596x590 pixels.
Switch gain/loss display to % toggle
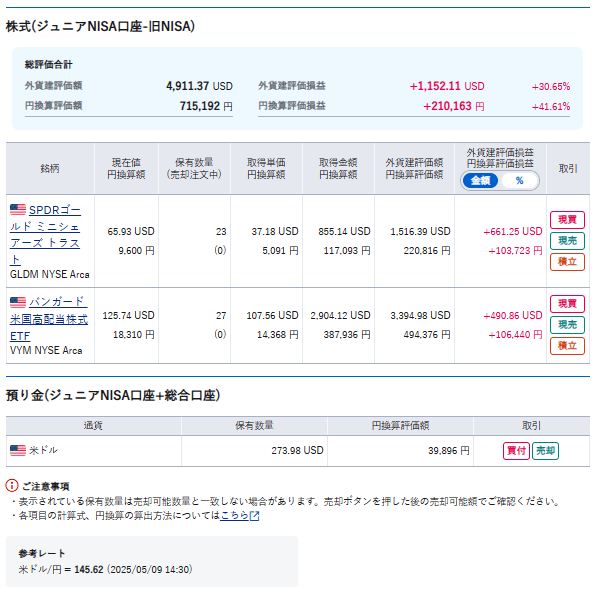[519, 181]
